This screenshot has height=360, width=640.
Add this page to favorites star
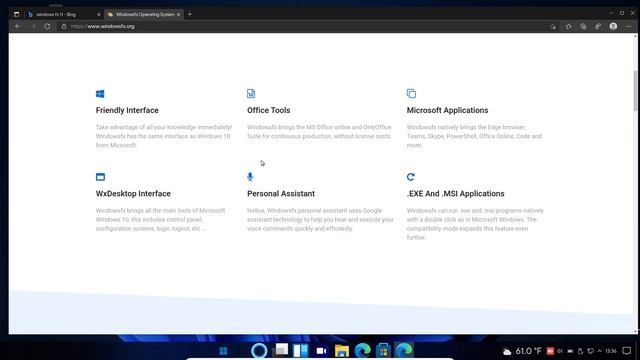point(568,27)
